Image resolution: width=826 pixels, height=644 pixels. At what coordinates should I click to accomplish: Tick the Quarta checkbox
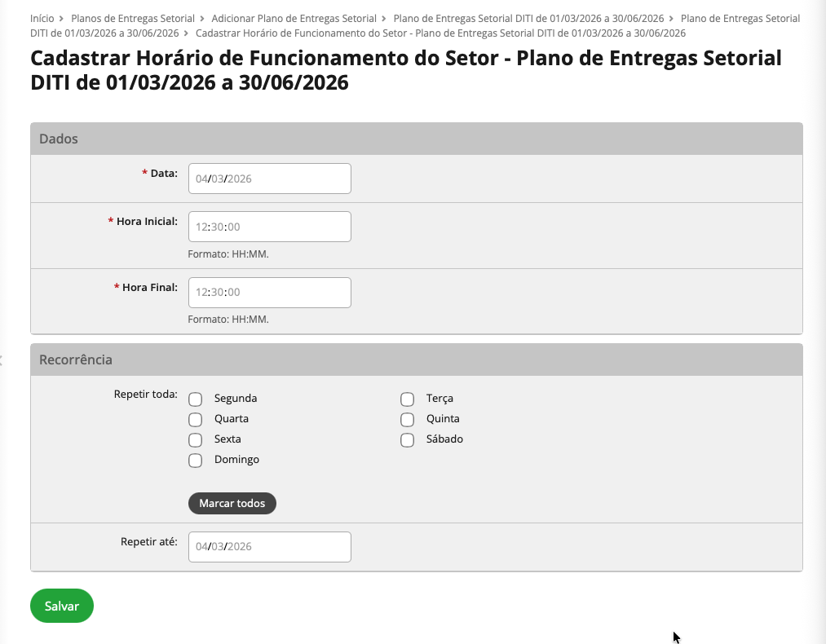[x=196, y=420]
